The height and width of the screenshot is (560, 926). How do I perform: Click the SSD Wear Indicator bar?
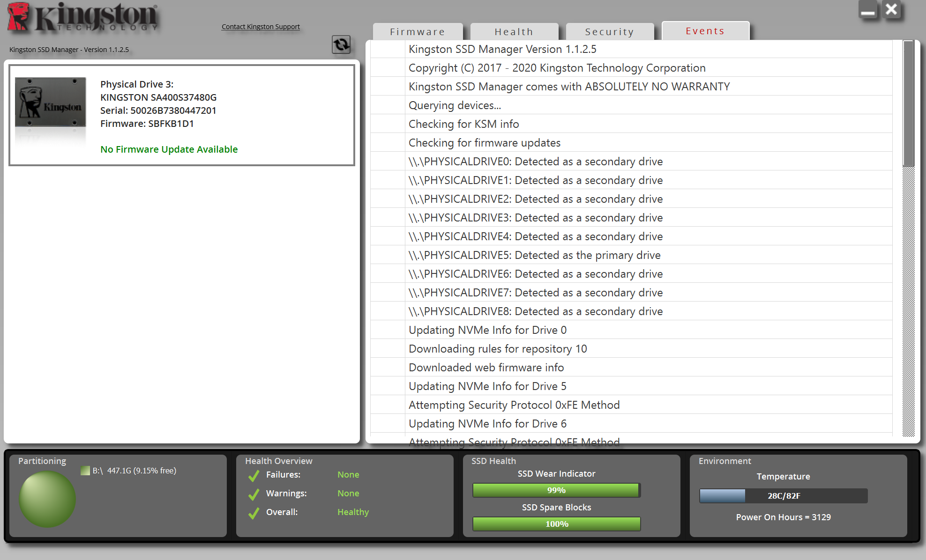[x=556, y=490]
